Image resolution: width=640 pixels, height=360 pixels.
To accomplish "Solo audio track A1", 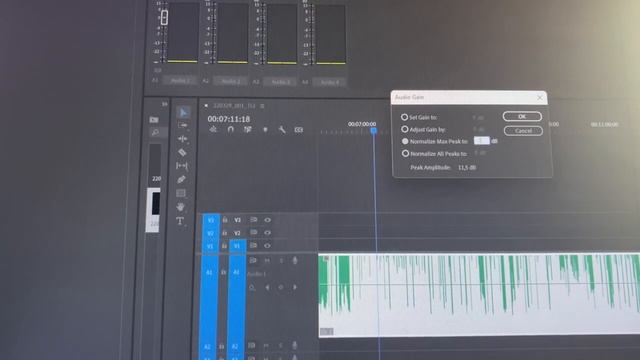I will pos(281,260).
